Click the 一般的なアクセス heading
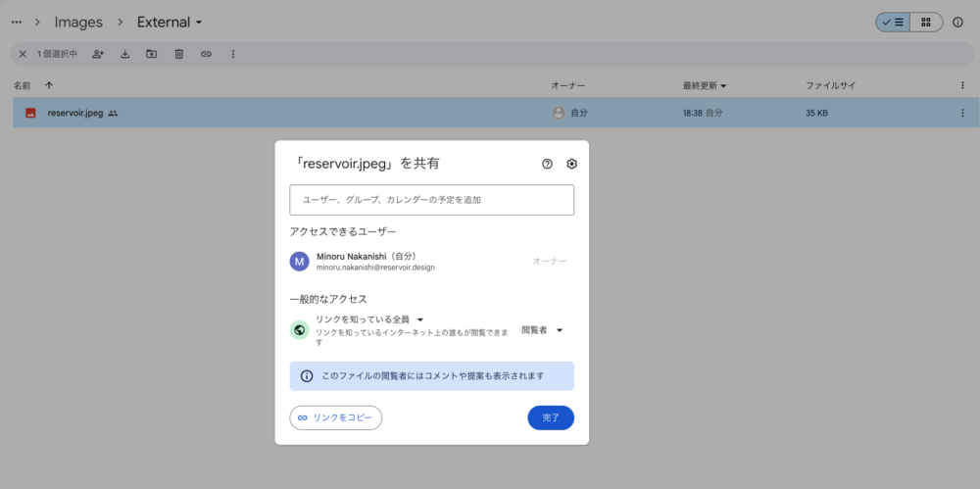Screen dimensions: 980x489 [x=328, y=299]
